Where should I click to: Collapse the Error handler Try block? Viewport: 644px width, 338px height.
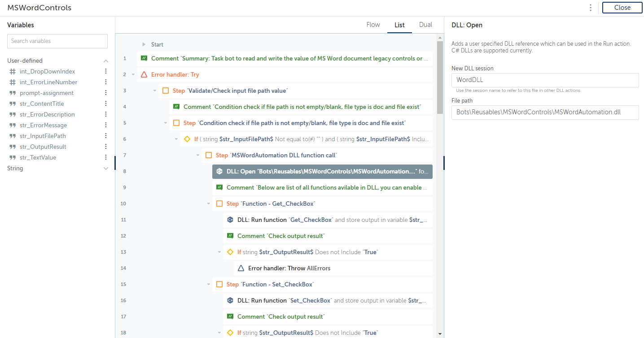(x=133, y=74)
